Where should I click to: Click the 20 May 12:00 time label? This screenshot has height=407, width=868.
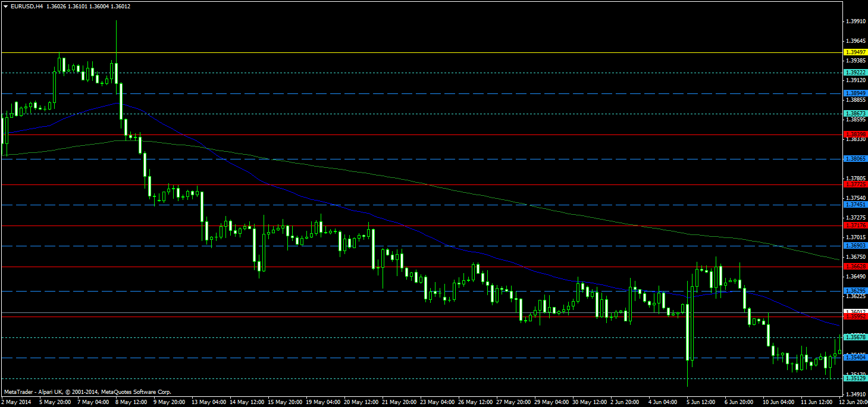(x=361, y=402)
